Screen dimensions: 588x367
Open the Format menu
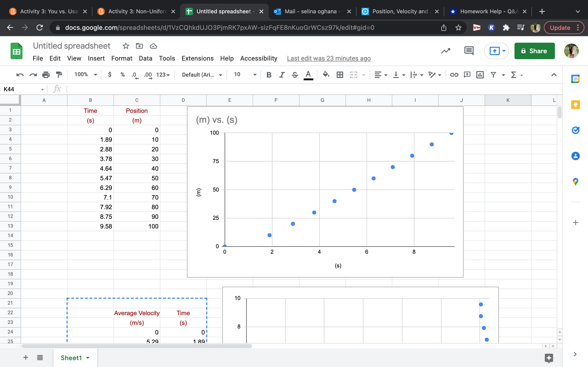pos(122,58)
